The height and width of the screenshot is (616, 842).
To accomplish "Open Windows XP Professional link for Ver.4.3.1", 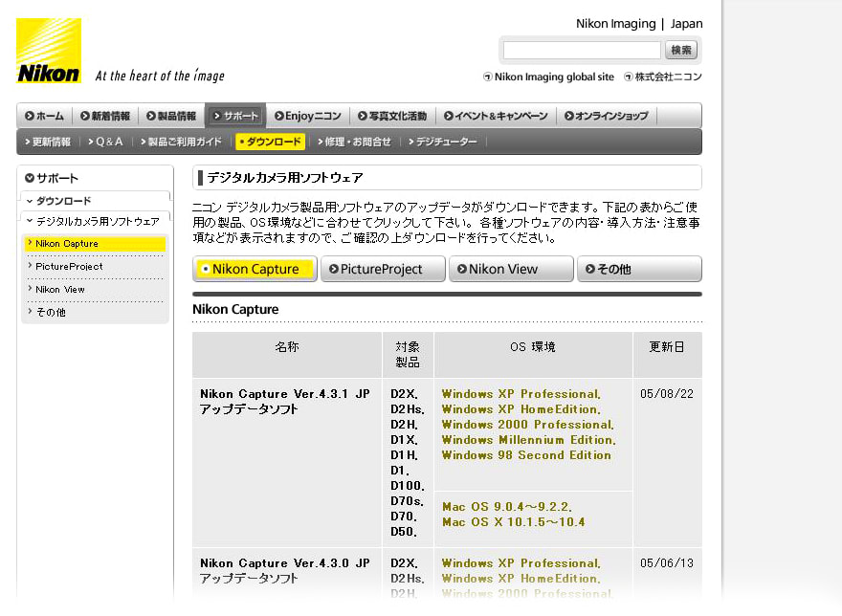I will [x=521, y=394].
